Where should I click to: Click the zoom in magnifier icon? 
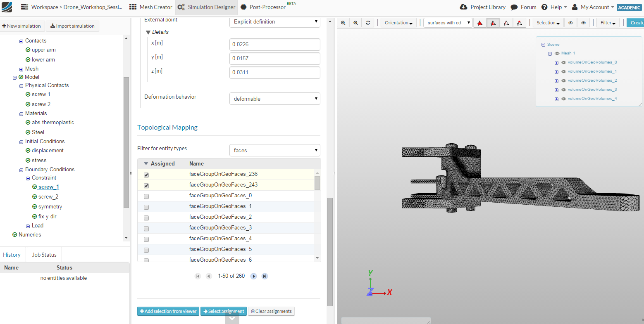tap(343, 23)
